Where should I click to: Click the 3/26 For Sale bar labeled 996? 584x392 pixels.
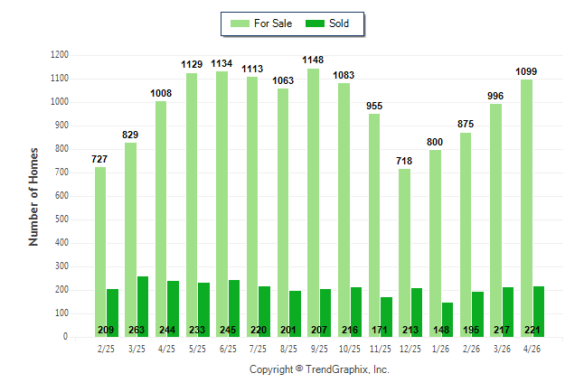[x=495, y=220]
